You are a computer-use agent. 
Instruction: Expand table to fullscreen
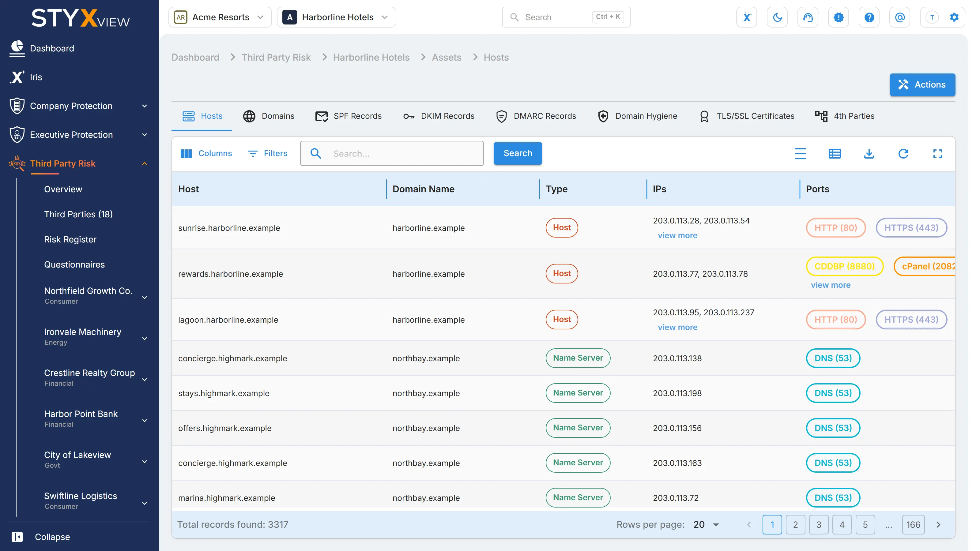point(937,153)
